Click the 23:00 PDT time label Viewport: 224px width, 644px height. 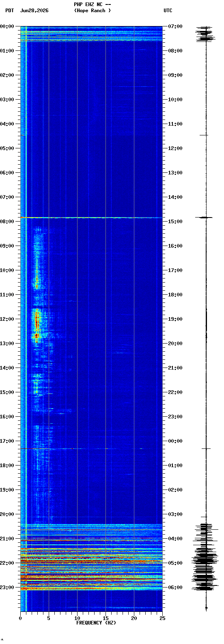7,587
